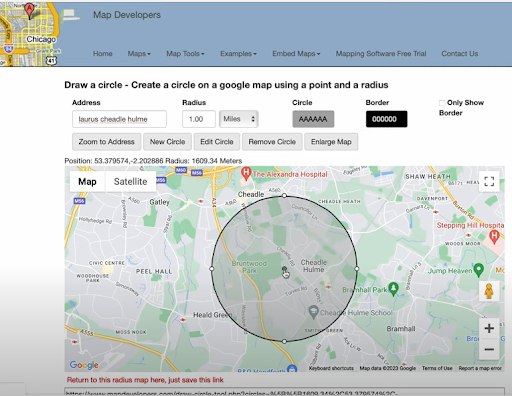Click the Zoom to Address button
The image size is (512, 396).
107,142
